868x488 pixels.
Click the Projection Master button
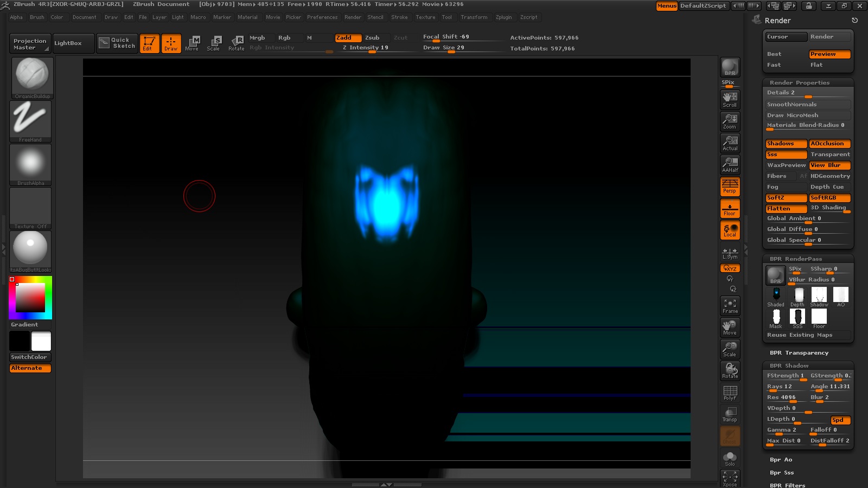30,44
